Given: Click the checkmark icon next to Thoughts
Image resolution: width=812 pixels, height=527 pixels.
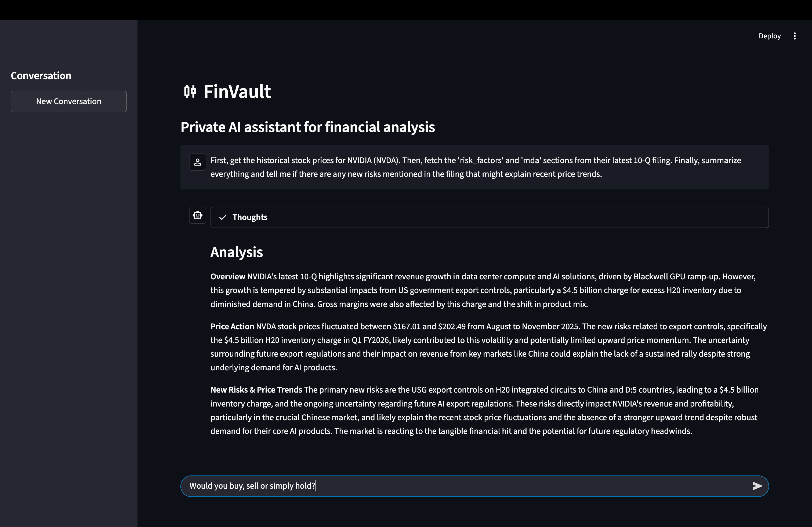Looking at the screenshot, I should [x=223, y=217].
